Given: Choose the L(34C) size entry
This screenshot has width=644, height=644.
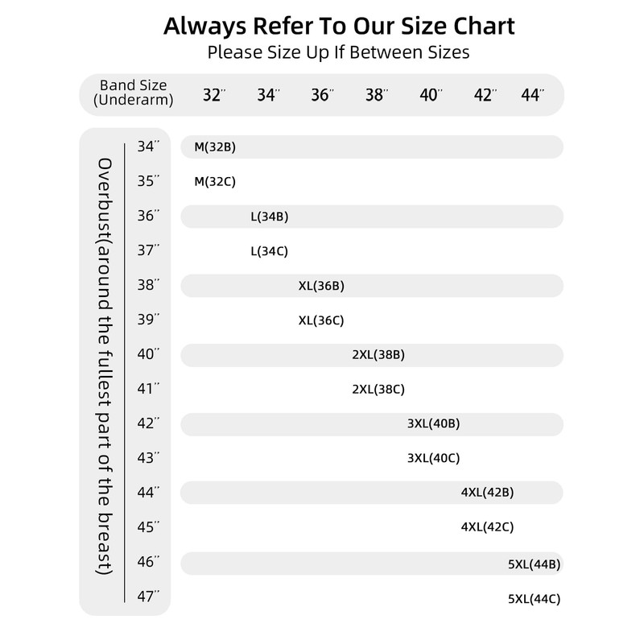Looking at the screenshot, I should pyautogui.click(x=270, y=251).
